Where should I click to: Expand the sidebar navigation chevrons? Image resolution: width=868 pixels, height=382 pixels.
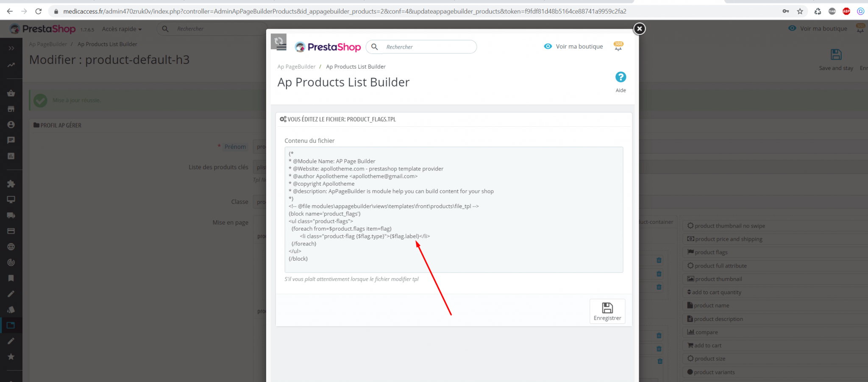[x=11, y=48]
